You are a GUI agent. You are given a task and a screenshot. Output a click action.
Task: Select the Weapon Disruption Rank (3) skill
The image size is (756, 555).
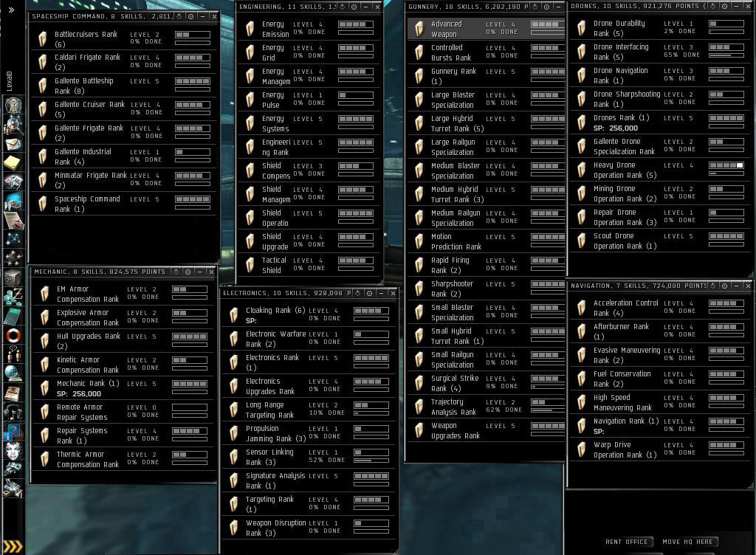[309, 528]
